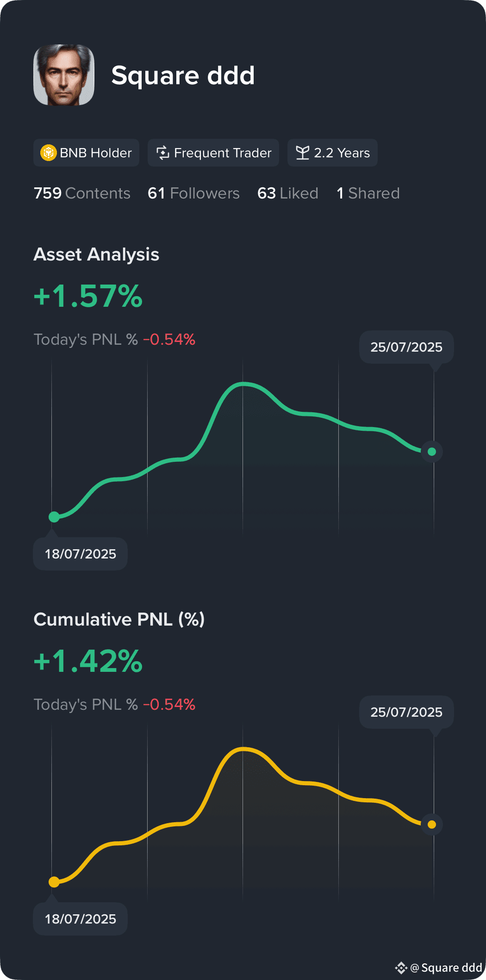This screenshot has height=980, width=486.
Task: Open the 759 Contents stat
Action: (82, 193)
